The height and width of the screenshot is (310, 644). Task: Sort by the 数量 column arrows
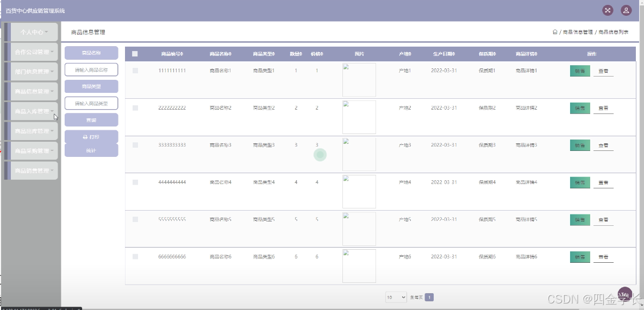pos(301,54)
